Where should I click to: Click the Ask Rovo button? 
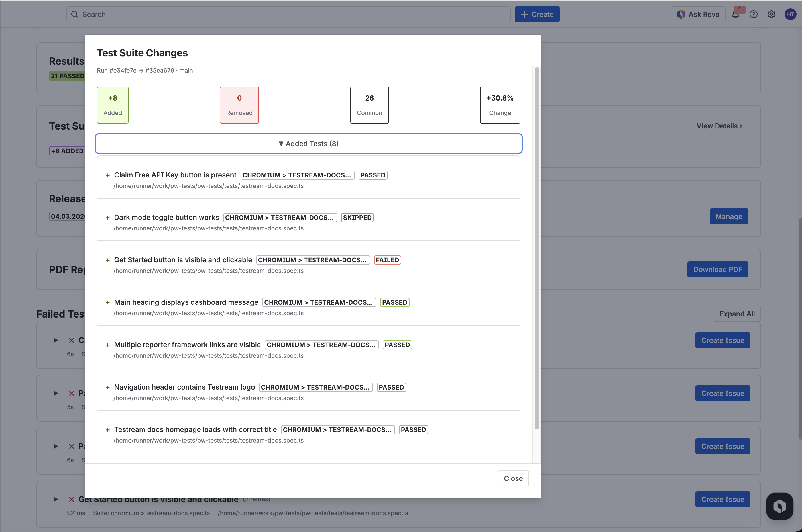(x=698, y=14)
